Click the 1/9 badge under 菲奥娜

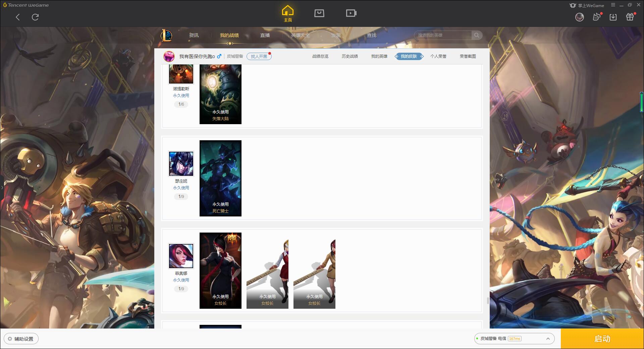point(181,289)
